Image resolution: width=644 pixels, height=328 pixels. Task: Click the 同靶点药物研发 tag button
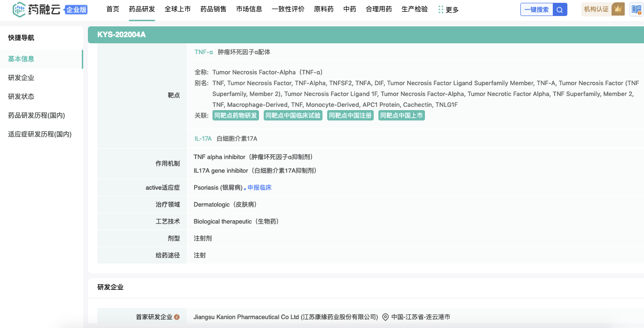[x=236, y=115]
